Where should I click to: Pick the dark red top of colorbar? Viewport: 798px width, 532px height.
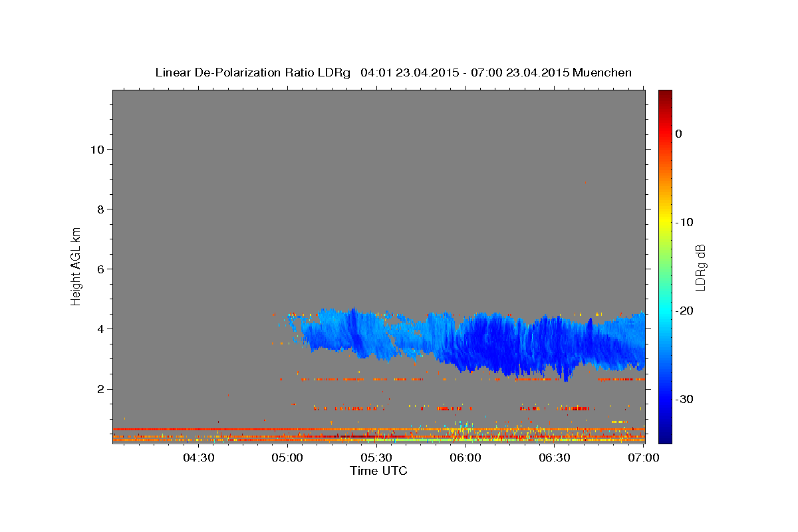(665, 95)
